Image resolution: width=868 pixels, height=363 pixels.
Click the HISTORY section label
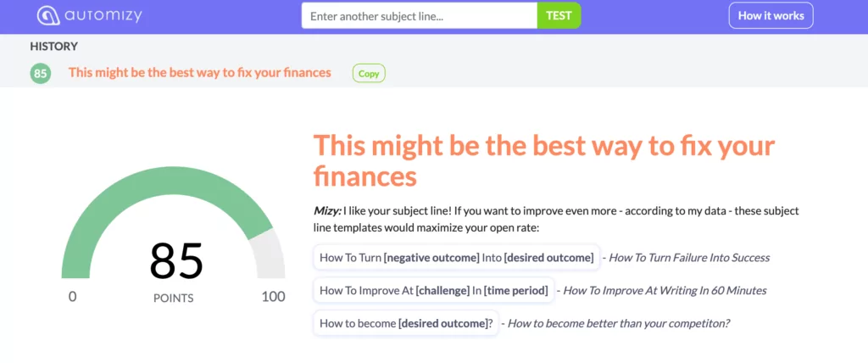53,47
